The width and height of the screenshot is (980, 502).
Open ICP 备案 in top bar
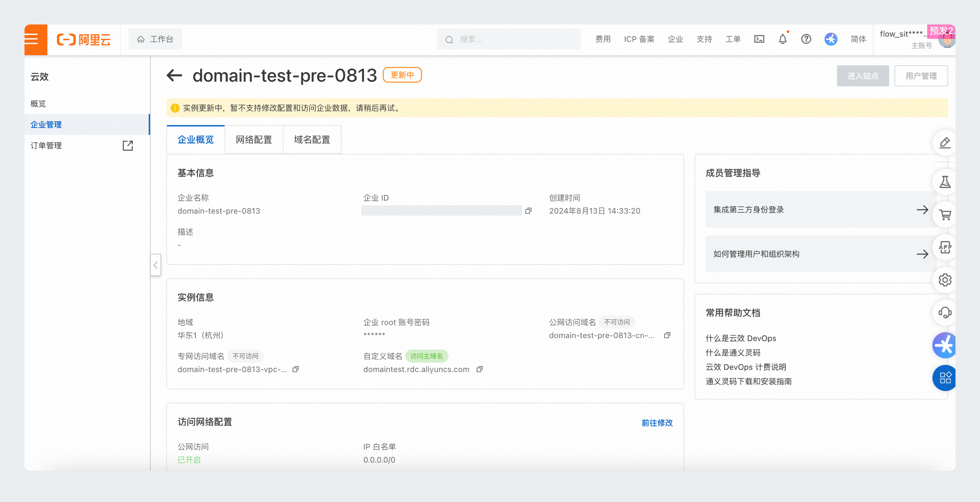[x=639, y=39]
